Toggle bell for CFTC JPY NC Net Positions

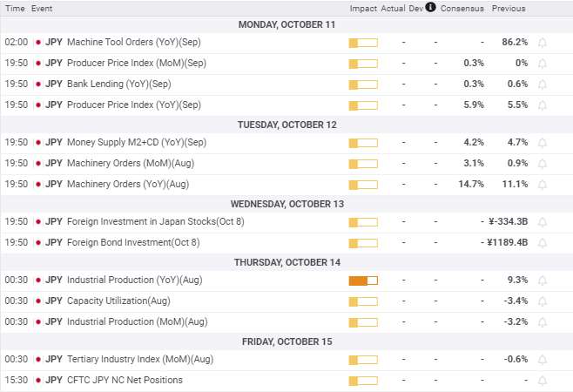(543, 380)
